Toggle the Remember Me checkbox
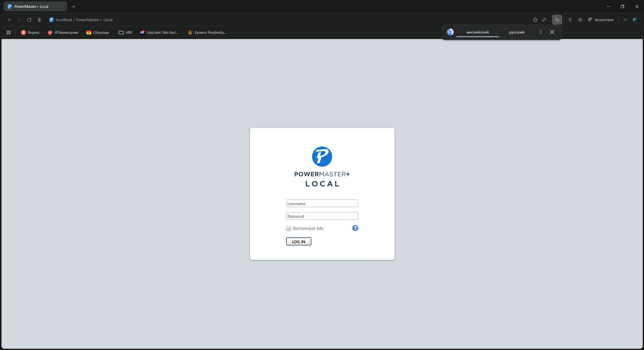Screen dimensions: 644x350 pos(289,228)
